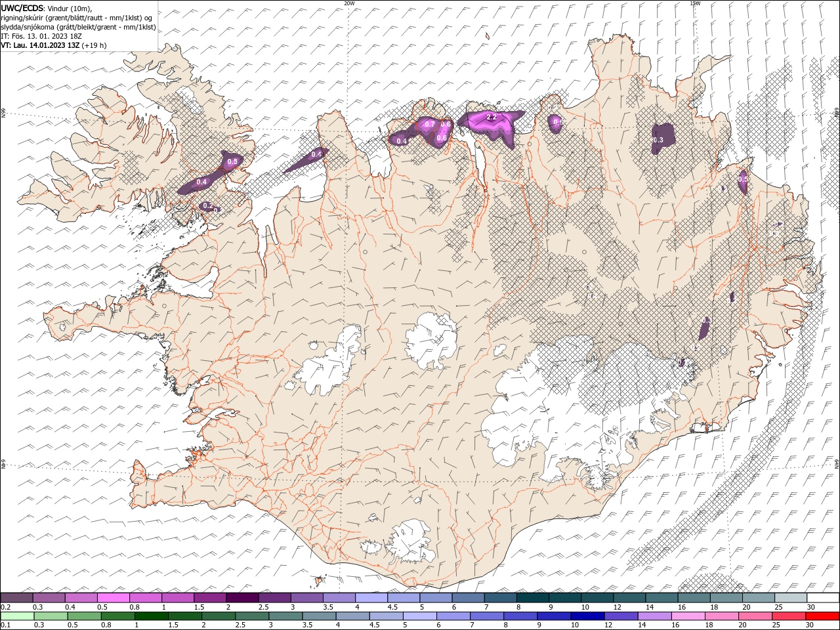Click the 0.3 value on the dark purple patch
Viewport: 840px width, 630px height.
(658, 140)
